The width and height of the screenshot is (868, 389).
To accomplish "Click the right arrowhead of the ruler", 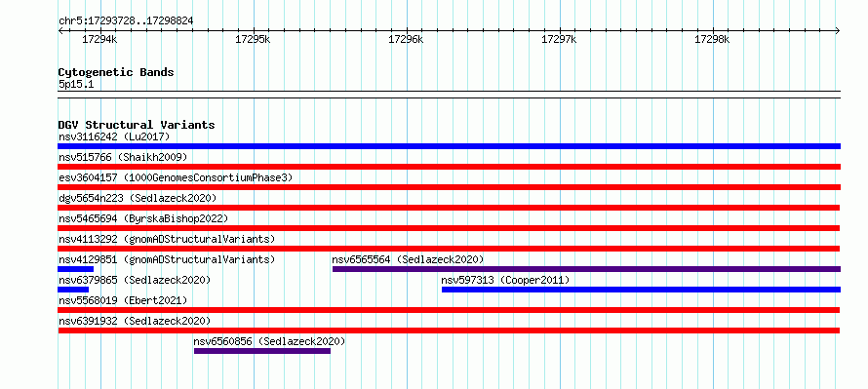I will pyautogui.click(x=838, y=30).
